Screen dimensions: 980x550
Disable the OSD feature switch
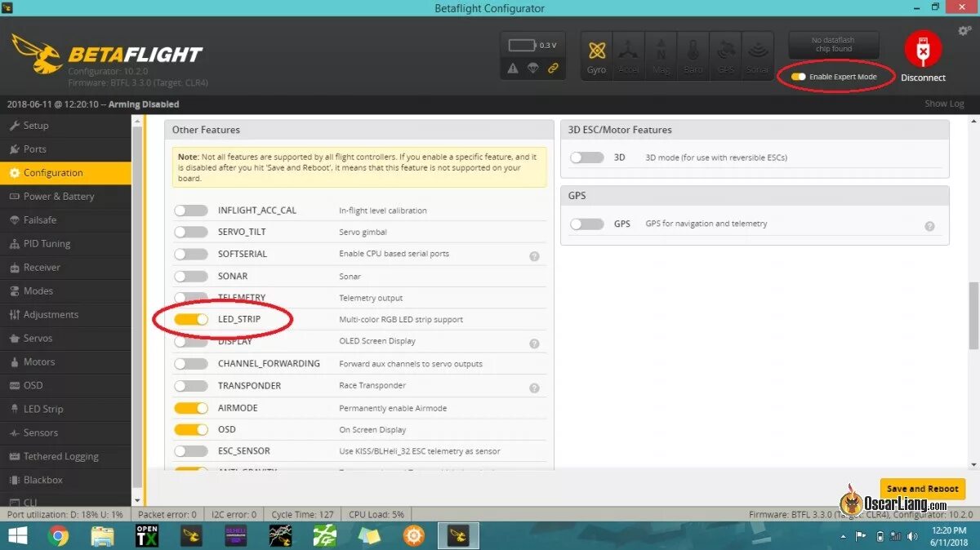click(x=191, y=429)
